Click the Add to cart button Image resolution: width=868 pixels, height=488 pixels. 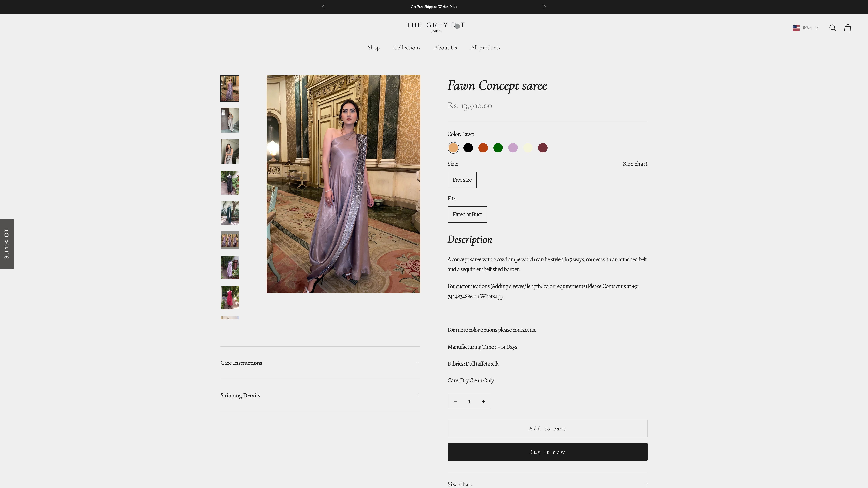(x=547, y=428)
